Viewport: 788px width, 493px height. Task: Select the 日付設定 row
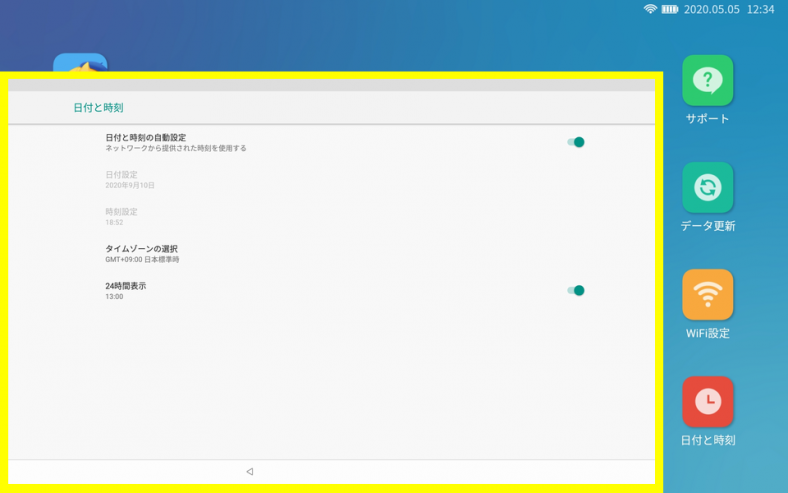tap(332, 179)
